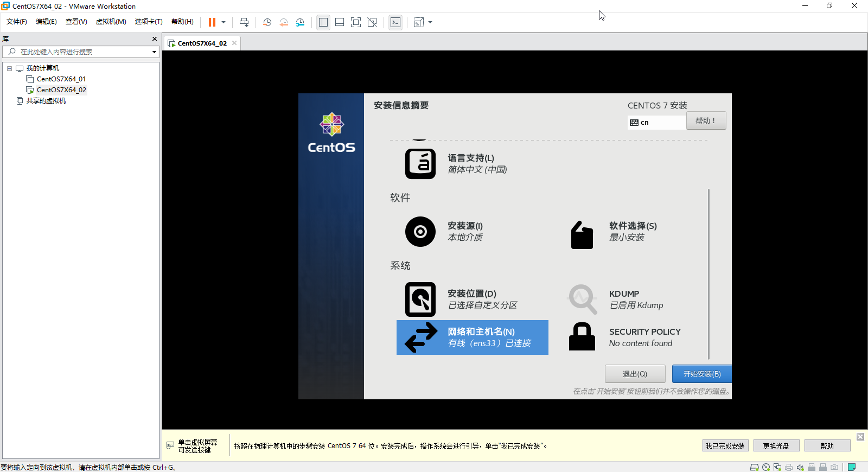Toggle the thumbnail bar view icon
868x472 pixels.
(340, 22)
